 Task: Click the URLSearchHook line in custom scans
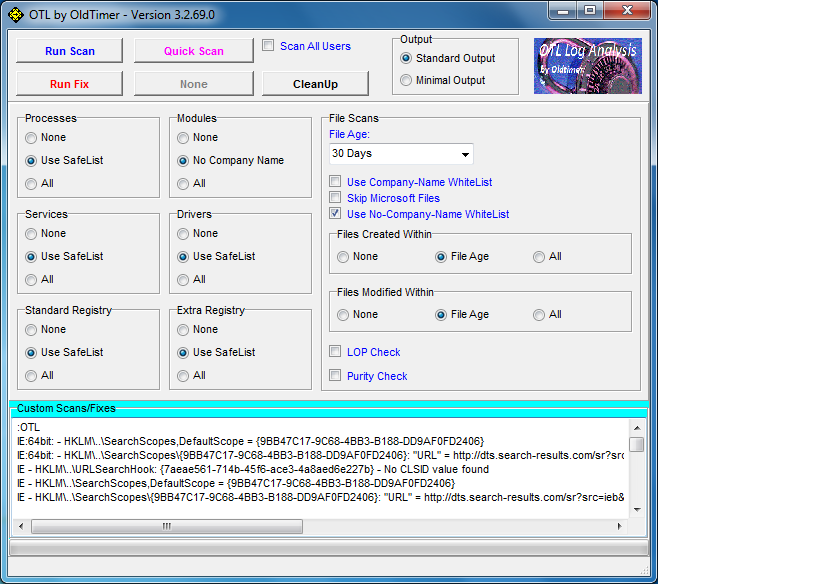click(253, 469)
